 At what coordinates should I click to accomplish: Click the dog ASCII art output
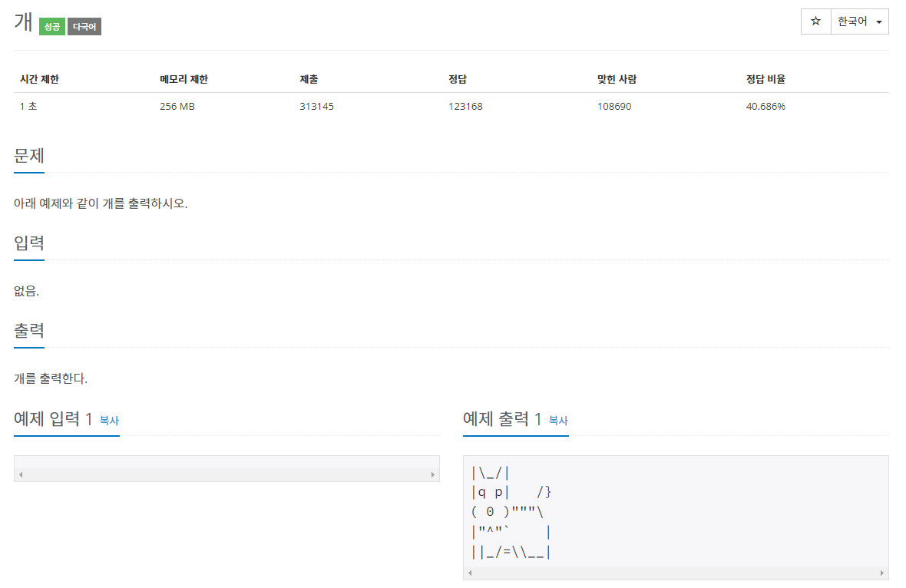tap(511, 512)
